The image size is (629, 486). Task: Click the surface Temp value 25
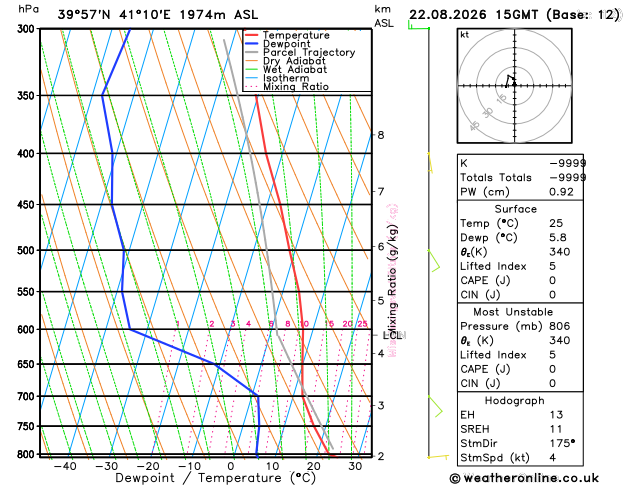click(556, 223)
